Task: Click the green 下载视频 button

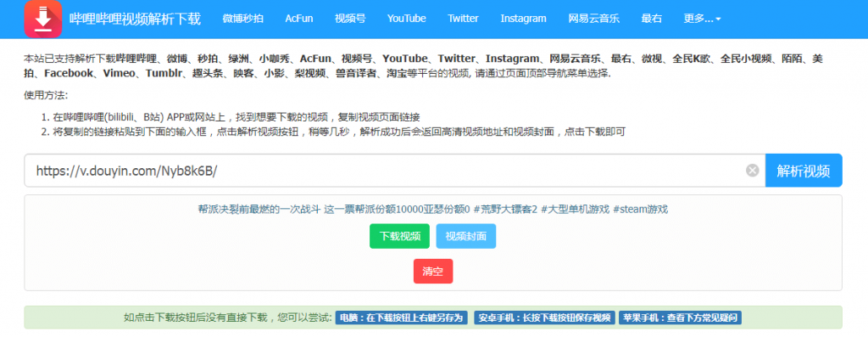Action: point(400,236)
